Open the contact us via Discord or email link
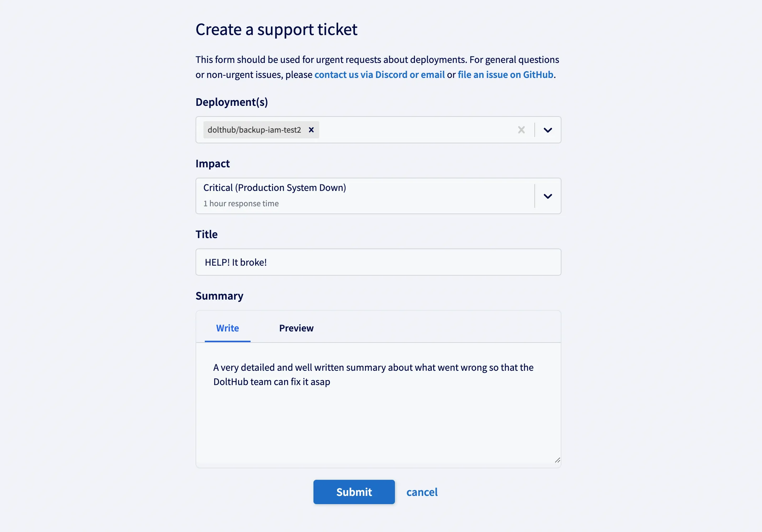 (x=379, y=74)
